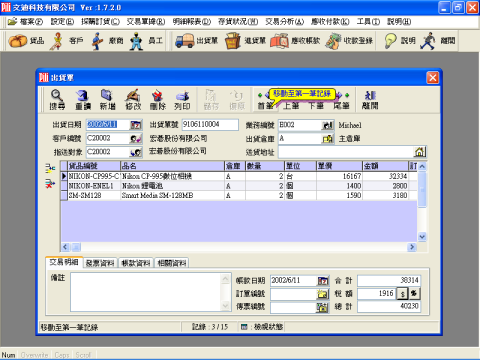
Task: Click the 重讀 reload icon
Action: pyautogui.click(x=82, y=99)
